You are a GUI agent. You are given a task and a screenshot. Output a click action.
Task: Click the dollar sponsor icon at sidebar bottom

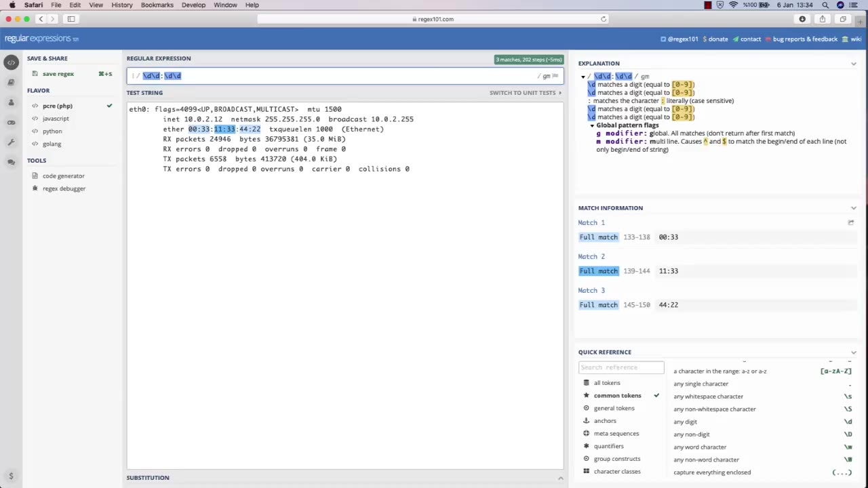[11, 476]
